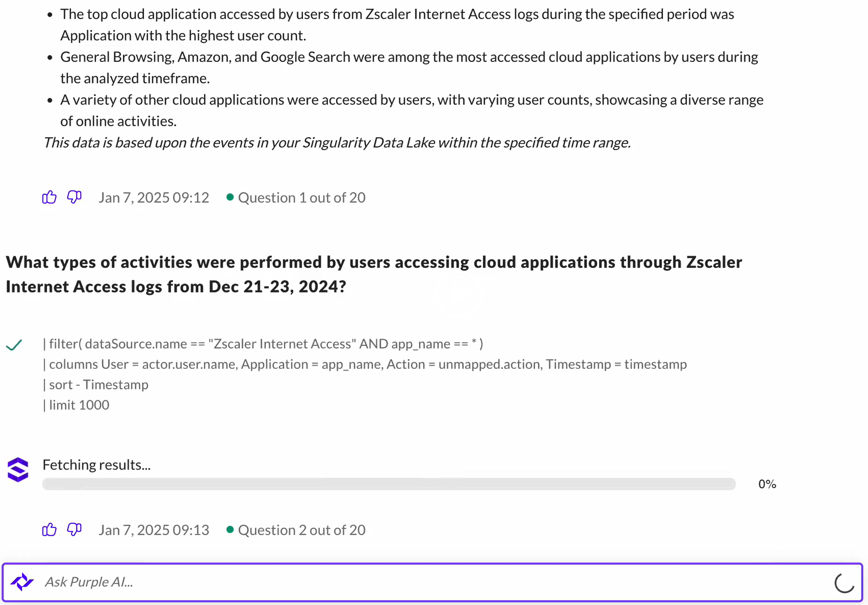Click thumbs down for the Question 1 answer
The width and height of the screenshot is (868, 605).
(74, 197)
